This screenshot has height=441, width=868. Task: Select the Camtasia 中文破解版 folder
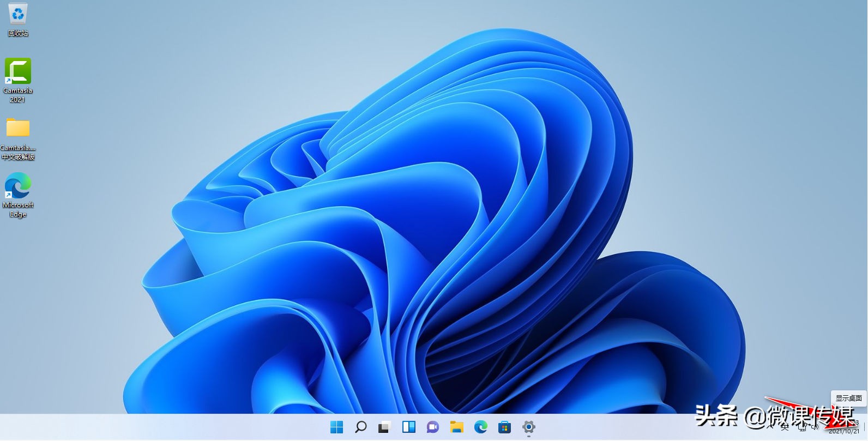tap(18, 138)
